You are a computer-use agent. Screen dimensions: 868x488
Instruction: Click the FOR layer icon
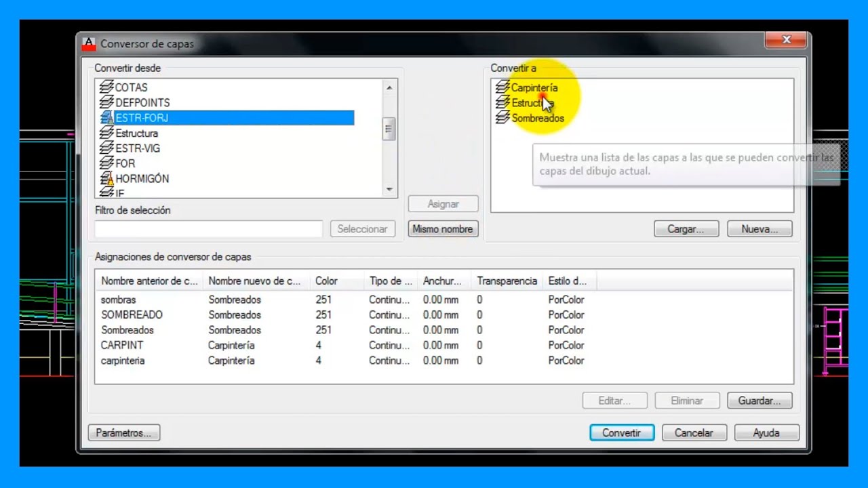click(106, 163)
